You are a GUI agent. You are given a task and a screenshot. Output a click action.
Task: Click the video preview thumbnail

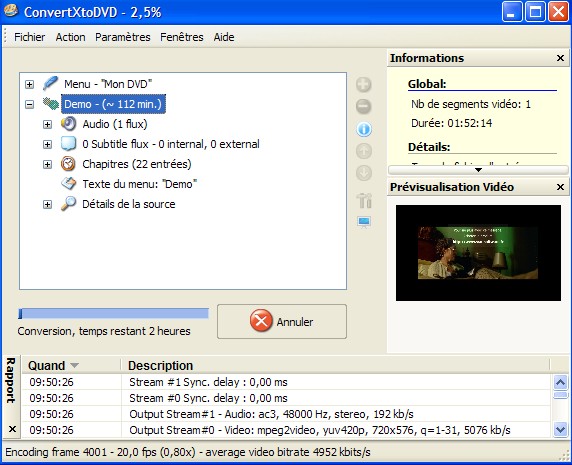point(478,253)
